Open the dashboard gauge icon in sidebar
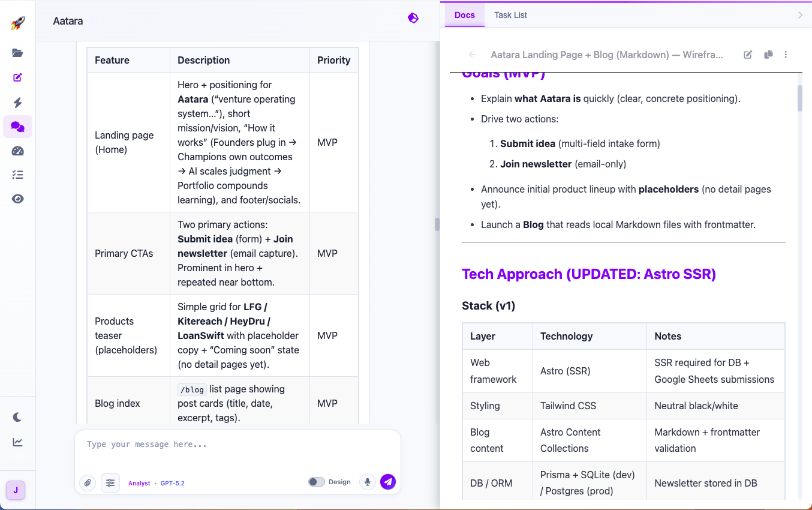Image resolution: width=812 pixels, height=510 pixels. [17, 151]
